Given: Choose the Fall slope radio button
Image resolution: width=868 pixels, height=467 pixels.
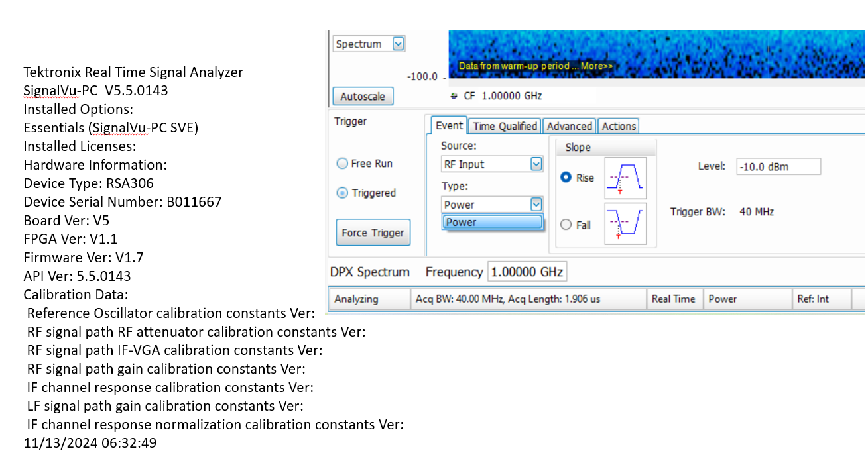Looking at the screenshot, I should coord(566,225).
